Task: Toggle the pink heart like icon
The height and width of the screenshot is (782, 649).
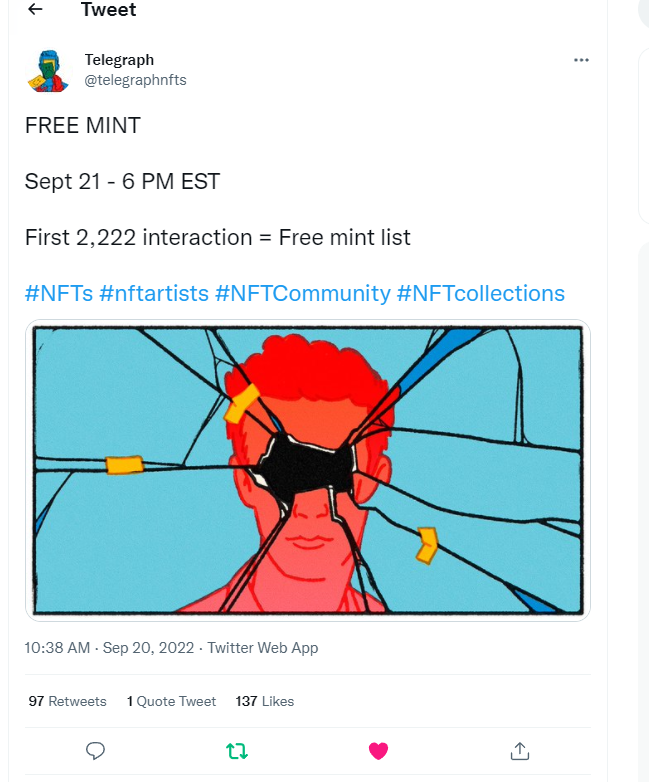Action: 378,751
